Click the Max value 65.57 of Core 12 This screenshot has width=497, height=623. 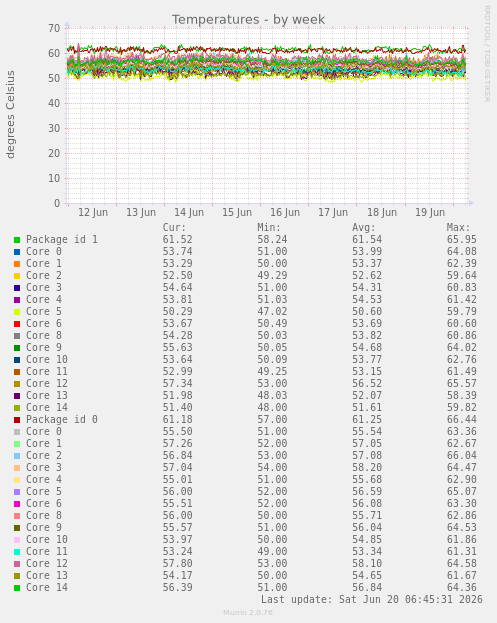[x=461, y=383]
